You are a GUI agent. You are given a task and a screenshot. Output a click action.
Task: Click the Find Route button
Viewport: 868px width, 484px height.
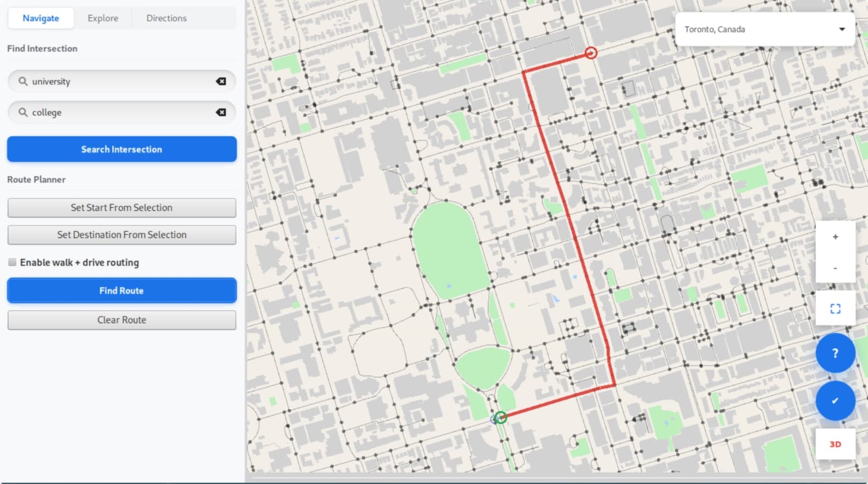coord(122,290)
